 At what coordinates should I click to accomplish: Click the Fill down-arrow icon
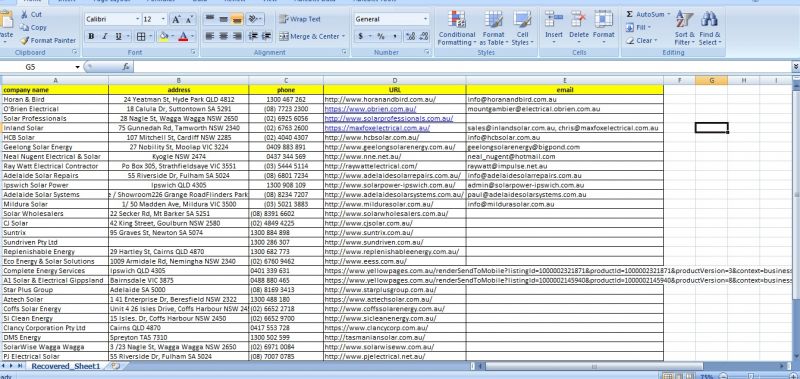tap(630, 28)
